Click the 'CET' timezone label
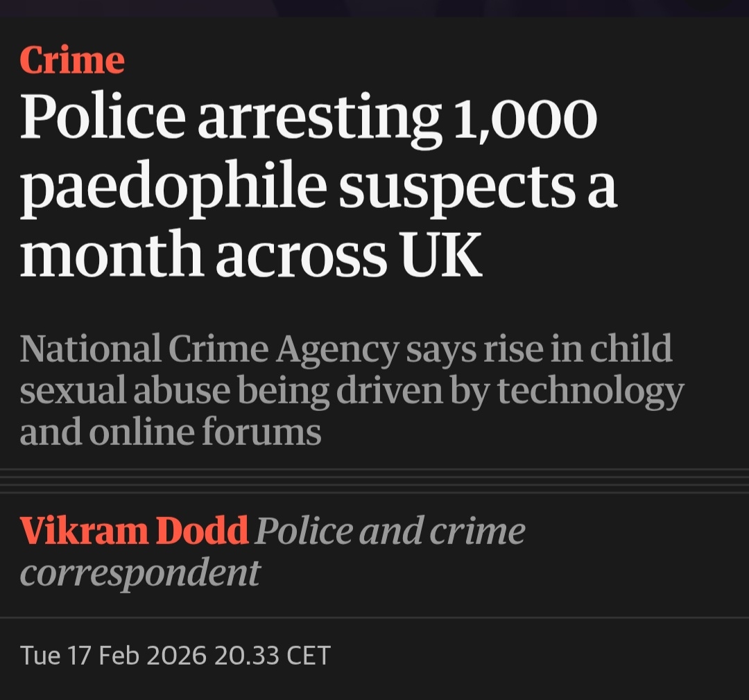Viewport: 749px width, 700px height. (306, 655)
